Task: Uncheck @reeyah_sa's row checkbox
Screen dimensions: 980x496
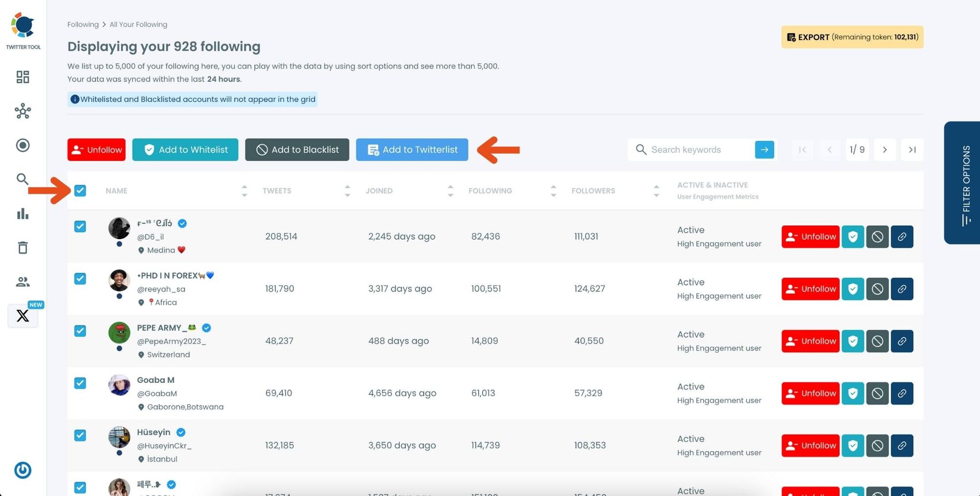Action: click(x=80, y=278)
